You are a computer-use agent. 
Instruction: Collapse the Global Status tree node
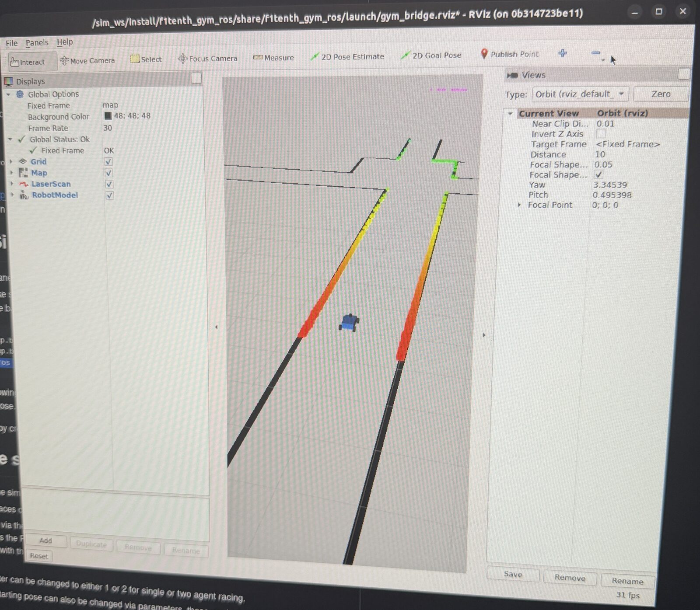(10, 139)
